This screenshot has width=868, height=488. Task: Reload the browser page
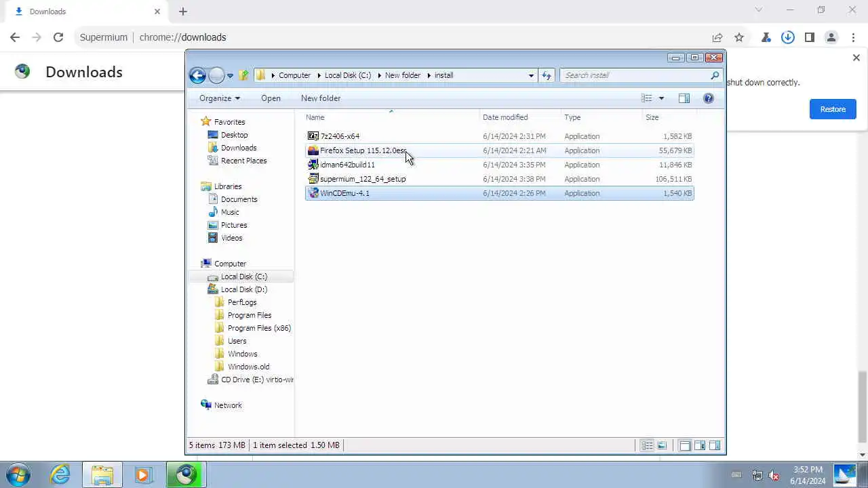[58, 37]
